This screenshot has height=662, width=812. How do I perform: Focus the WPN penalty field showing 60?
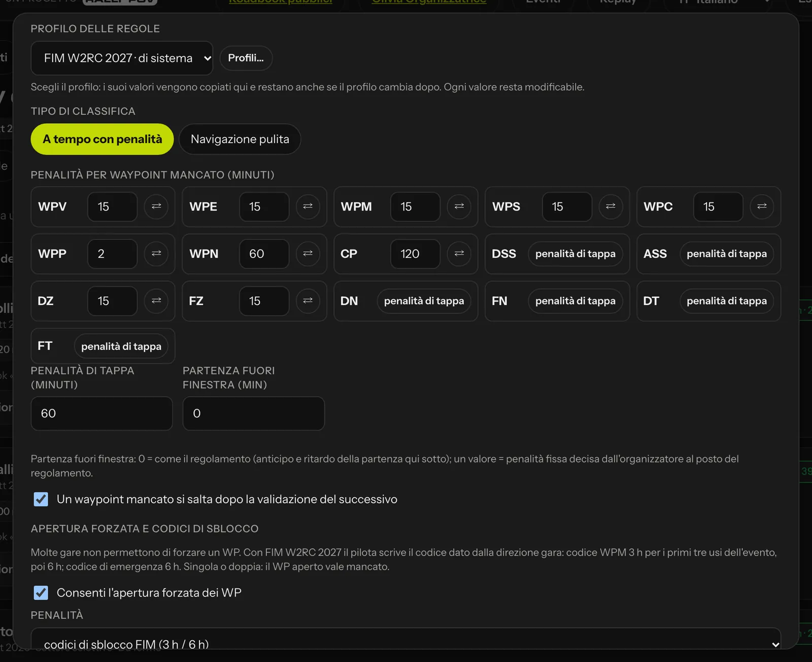pyautogui.click(x=264, y=254)
